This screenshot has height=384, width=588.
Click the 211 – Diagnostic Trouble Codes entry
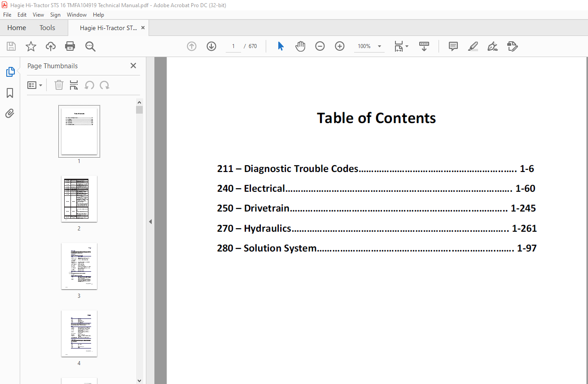click(376, 169)
